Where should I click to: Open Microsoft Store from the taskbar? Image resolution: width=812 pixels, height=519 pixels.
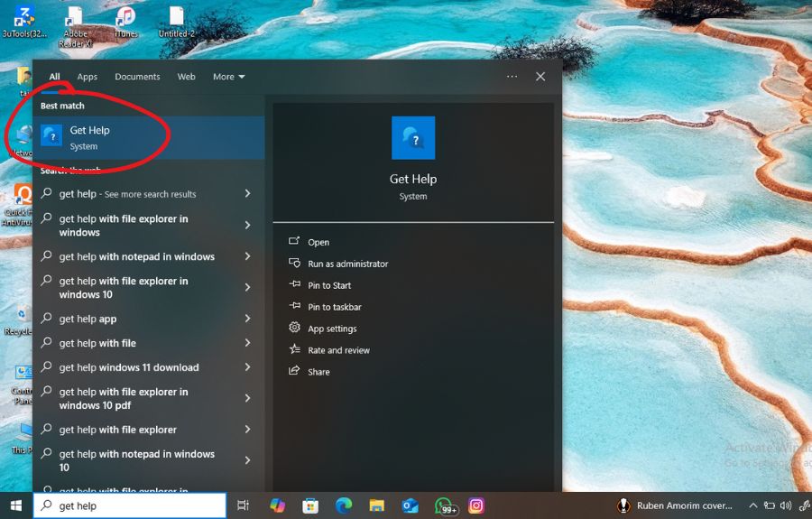(310, 505)
